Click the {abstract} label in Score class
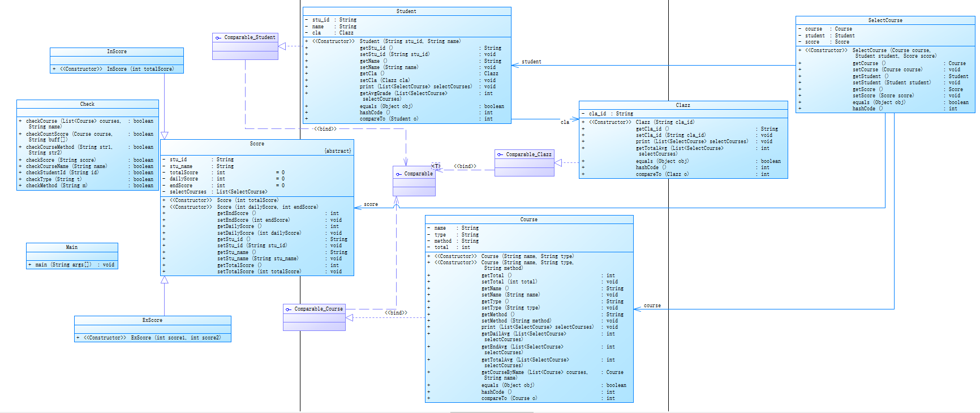The height and width of the screenshot is (413, 980). [338, 151]
